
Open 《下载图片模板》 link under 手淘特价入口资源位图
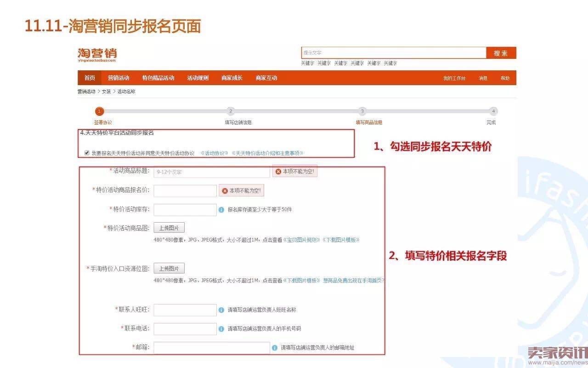301,280
